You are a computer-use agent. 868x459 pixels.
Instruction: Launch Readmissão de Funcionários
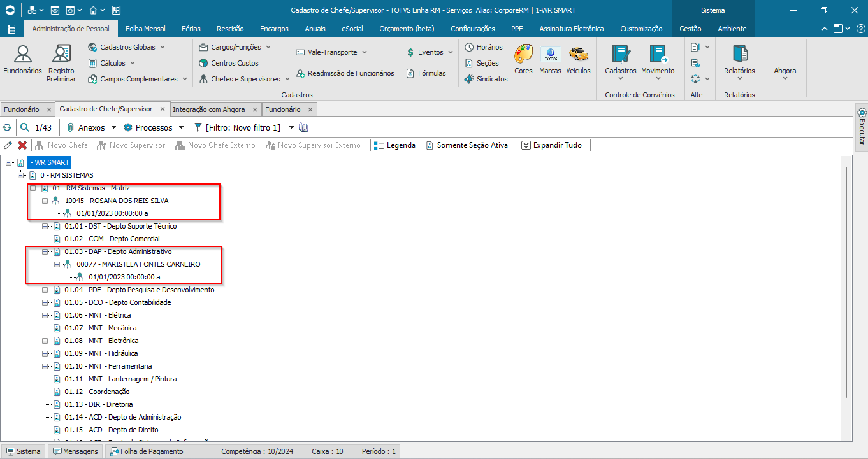(x=345, y=73)
